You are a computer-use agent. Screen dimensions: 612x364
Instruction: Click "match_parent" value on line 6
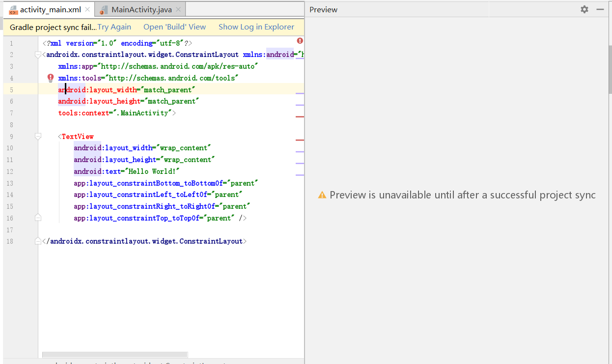(x=172, y=101)
